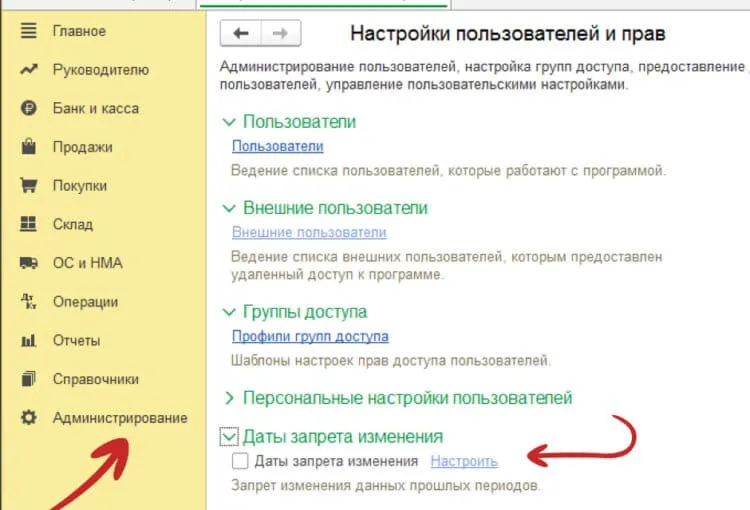Click the Склад boxes icon
750x510 pixels.
point(28,224)
